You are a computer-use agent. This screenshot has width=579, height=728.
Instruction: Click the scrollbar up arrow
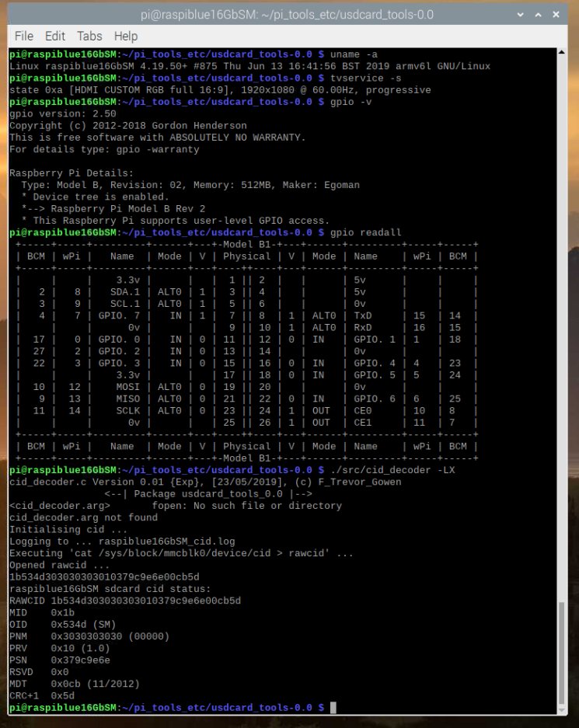click(561, 52)
